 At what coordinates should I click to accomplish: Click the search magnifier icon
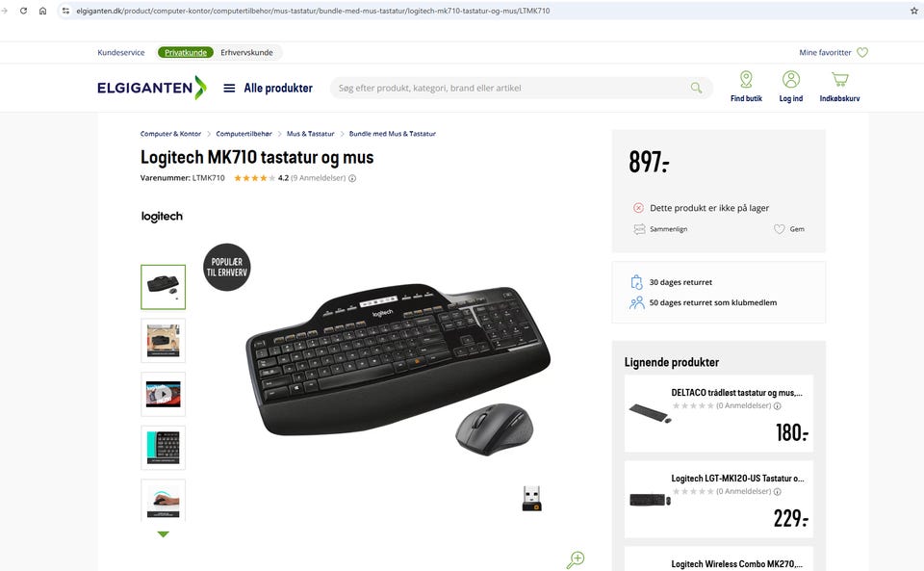(696, 88)
